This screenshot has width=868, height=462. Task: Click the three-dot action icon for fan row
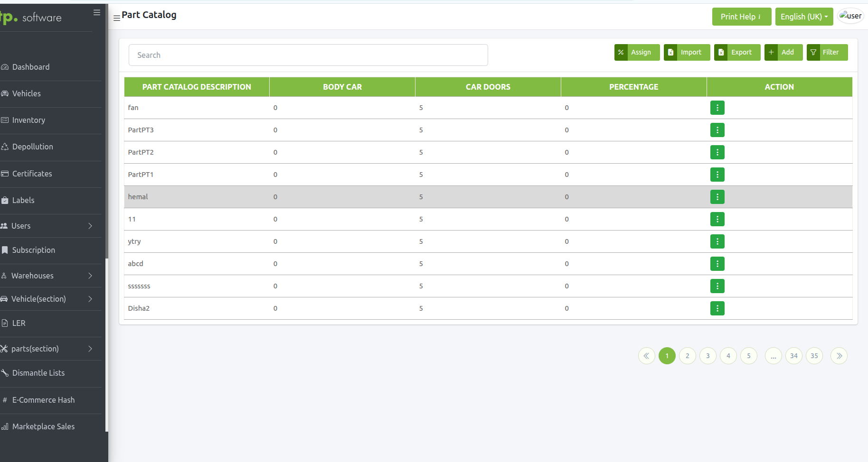(717, 108)
